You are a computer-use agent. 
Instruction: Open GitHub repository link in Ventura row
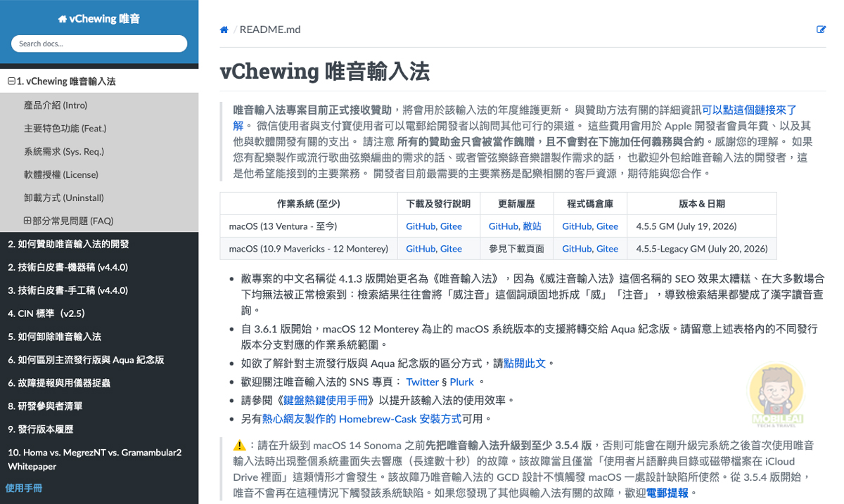click(x=577, y=226)
